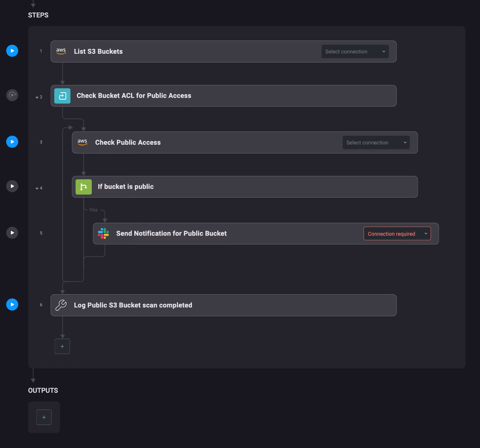This screenshot has width=480, height=448.
Task: Click wrench icon on Log Public S3 step
Action: [61, 305]
